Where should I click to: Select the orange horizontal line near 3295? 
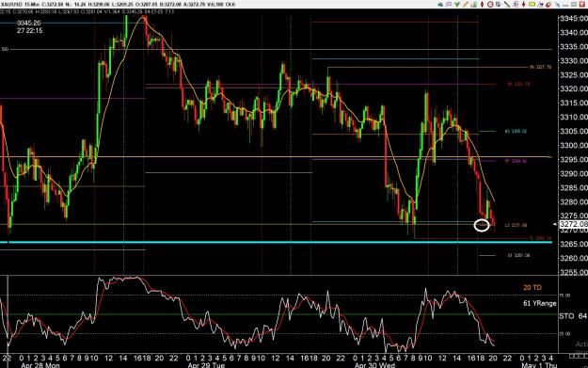[276, 157]
